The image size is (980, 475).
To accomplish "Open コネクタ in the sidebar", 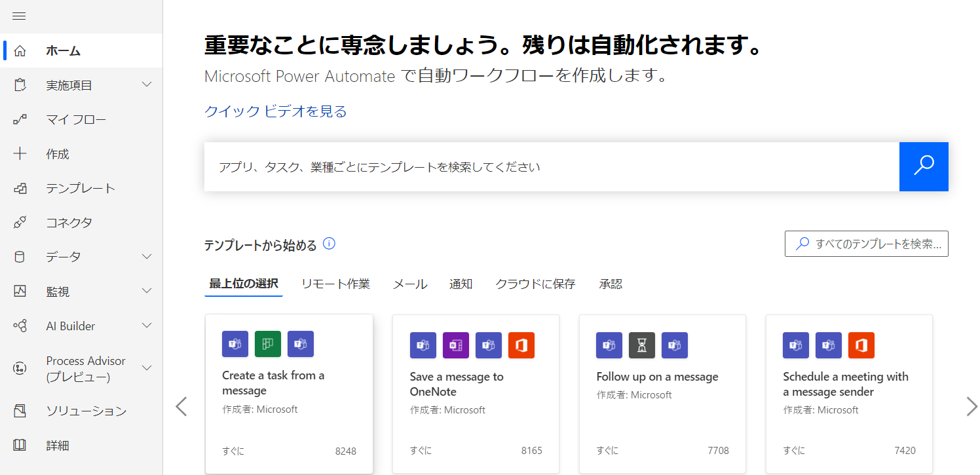I will point(81,222).
